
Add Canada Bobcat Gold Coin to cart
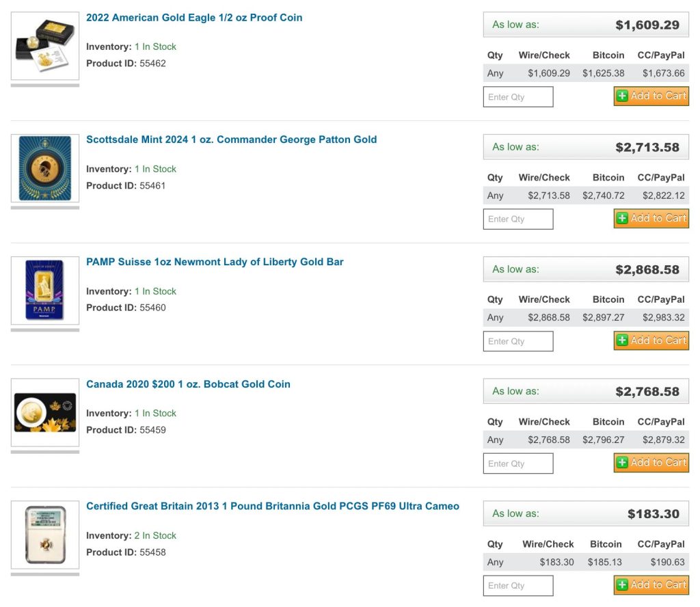pyautogui.click(x=651, y=463)
